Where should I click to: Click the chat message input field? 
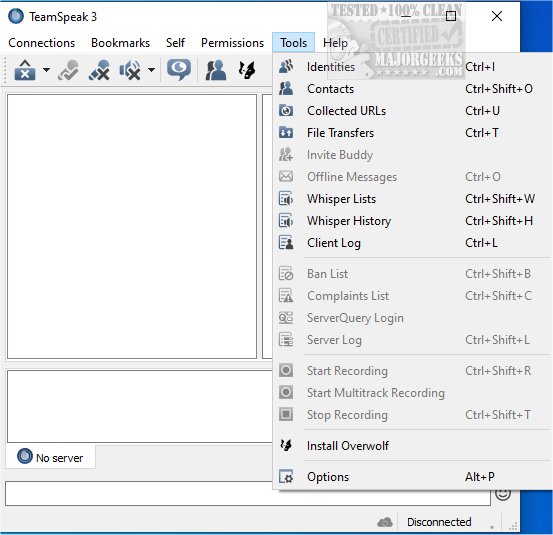[x=248, y=494]
